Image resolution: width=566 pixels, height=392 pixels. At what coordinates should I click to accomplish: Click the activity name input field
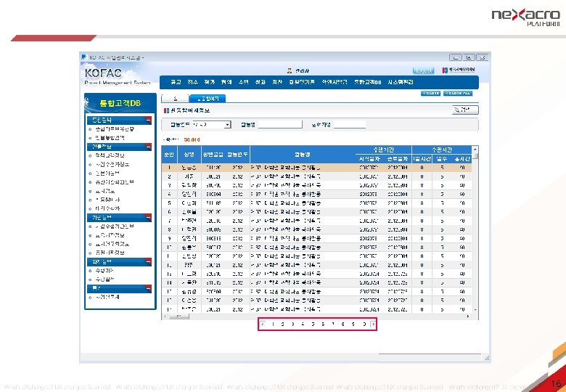click(x=280, y=125)
